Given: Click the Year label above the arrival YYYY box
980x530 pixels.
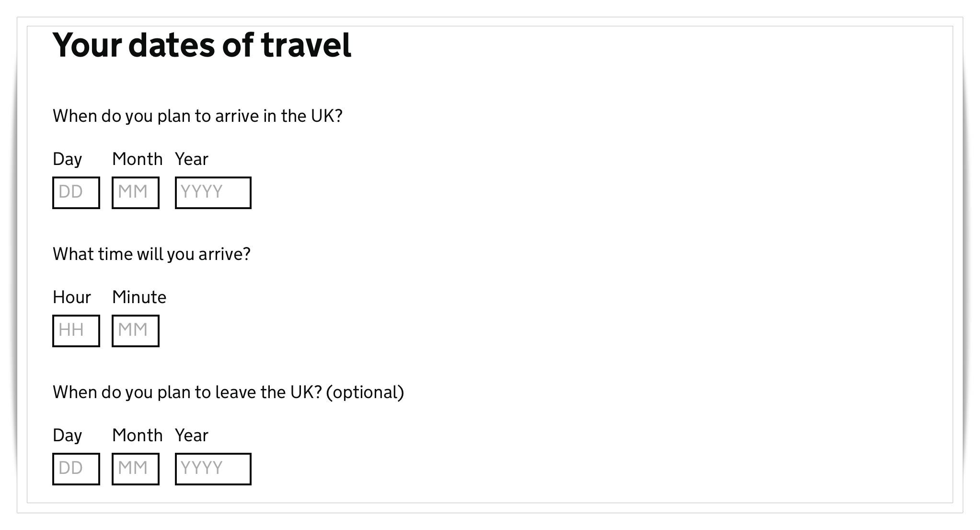Looking at the screenshot, I should point(191,159).
